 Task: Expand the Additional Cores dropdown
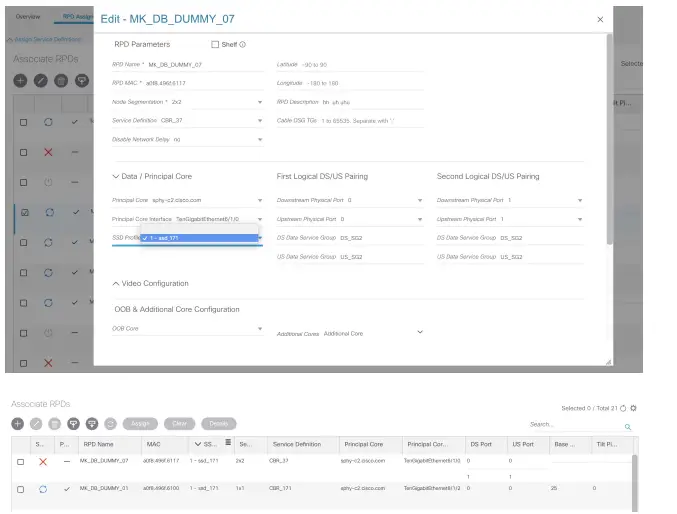(x=419, y=333)
